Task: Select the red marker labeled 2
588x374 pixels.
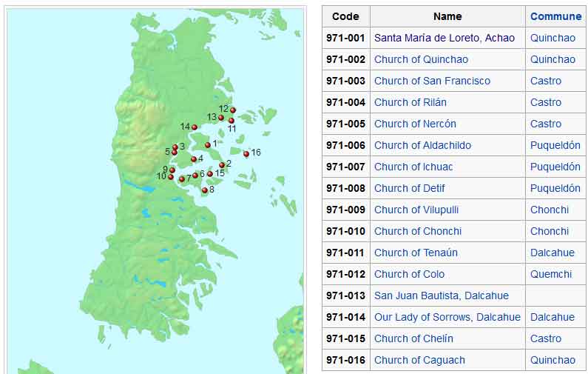Action: tap(222, 165)
